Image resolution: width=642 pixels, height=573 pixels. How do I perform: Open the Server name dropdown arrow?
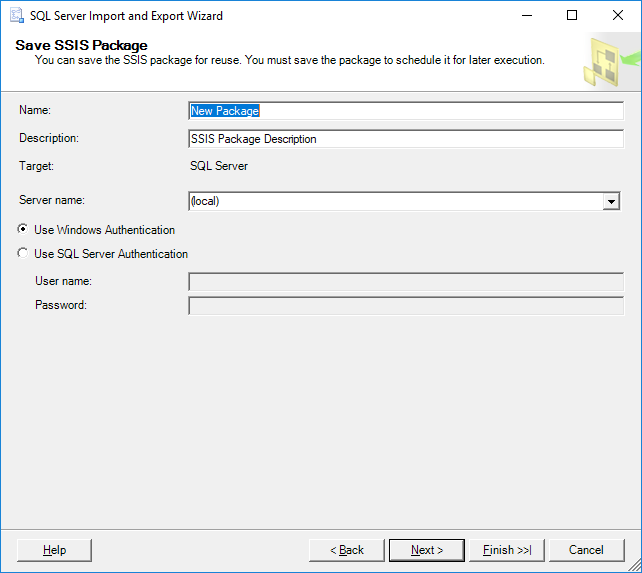click(x=611, y=202)
